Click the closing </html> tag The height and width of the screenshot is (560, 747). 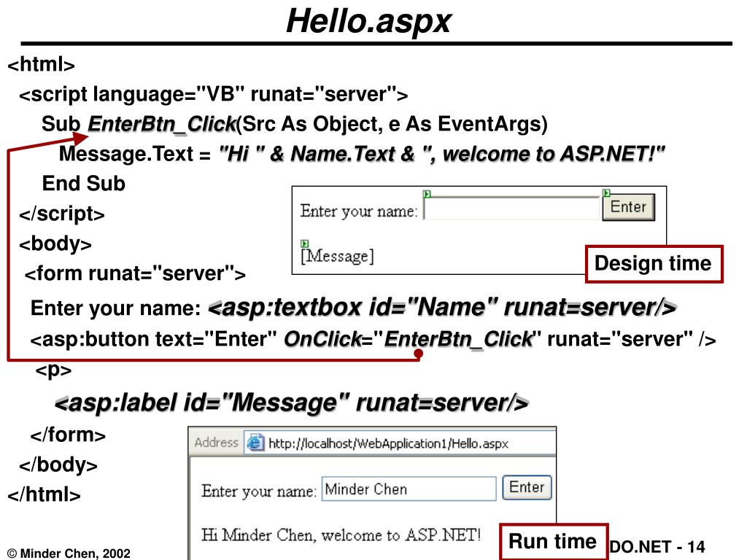pos(44,494)
